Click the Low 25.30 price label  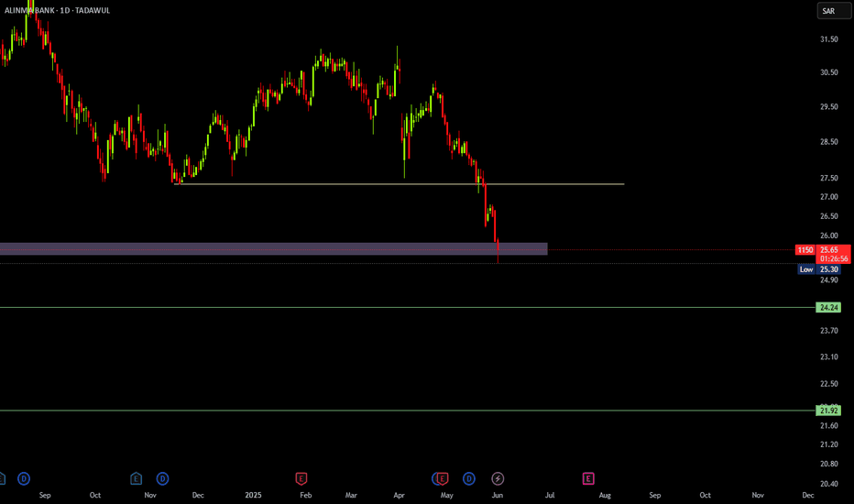[819, 269]
